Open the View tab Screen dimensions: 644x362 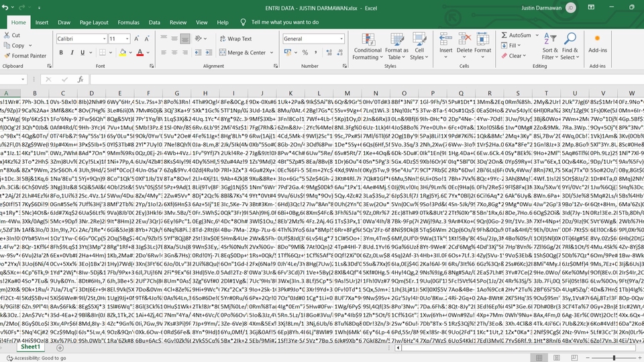[x=202, y=23]
